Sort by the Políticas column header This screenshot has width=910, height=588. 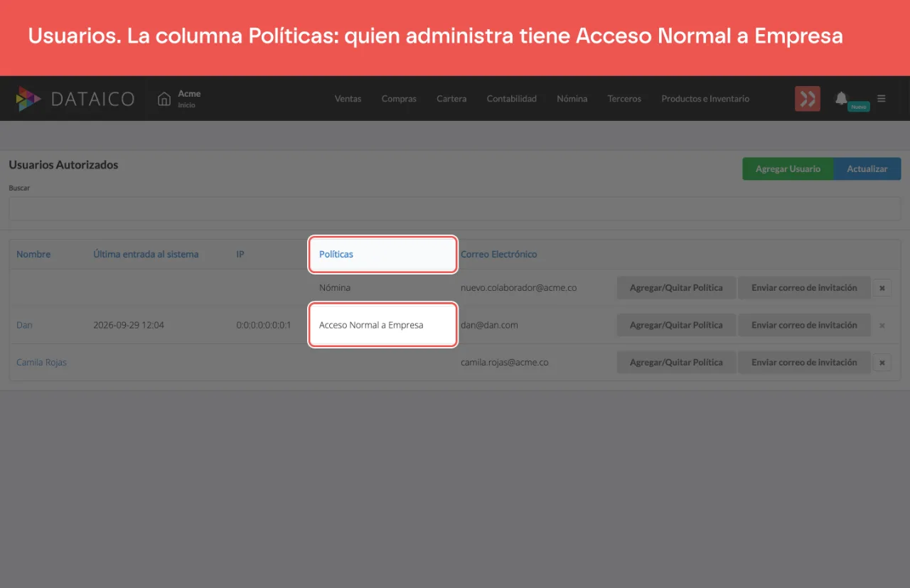336,254
